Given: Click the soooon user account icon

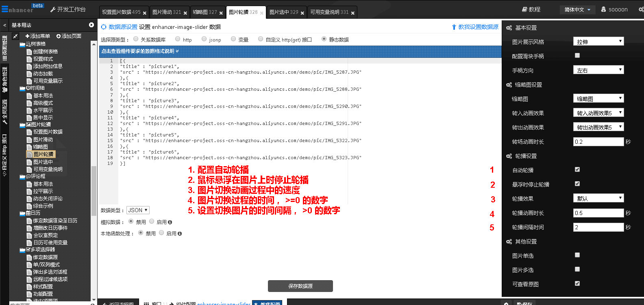Looking at the screenshot, I should pos(603,9).
